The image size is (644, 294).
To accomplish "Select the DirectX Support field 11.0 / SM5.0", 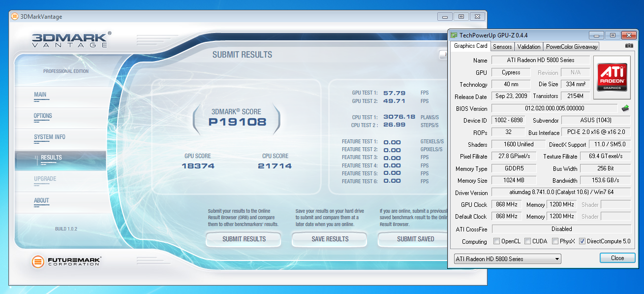I will click(x=610, y=144).
